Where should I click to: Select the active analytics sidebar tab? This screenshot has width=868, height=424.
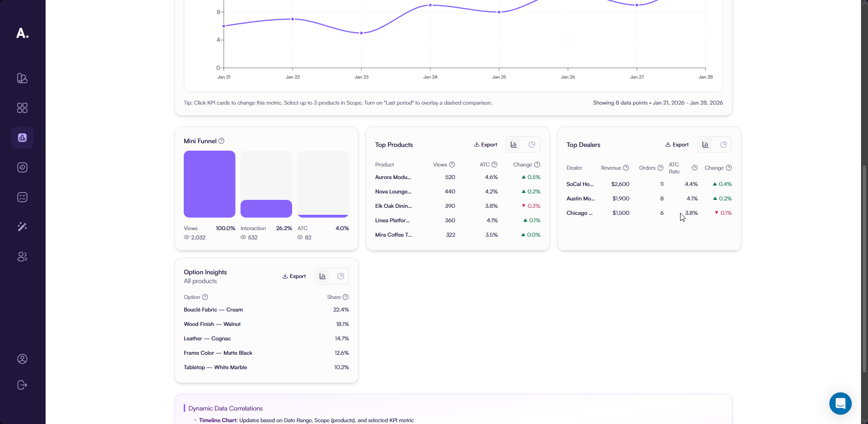coord(22,138)
